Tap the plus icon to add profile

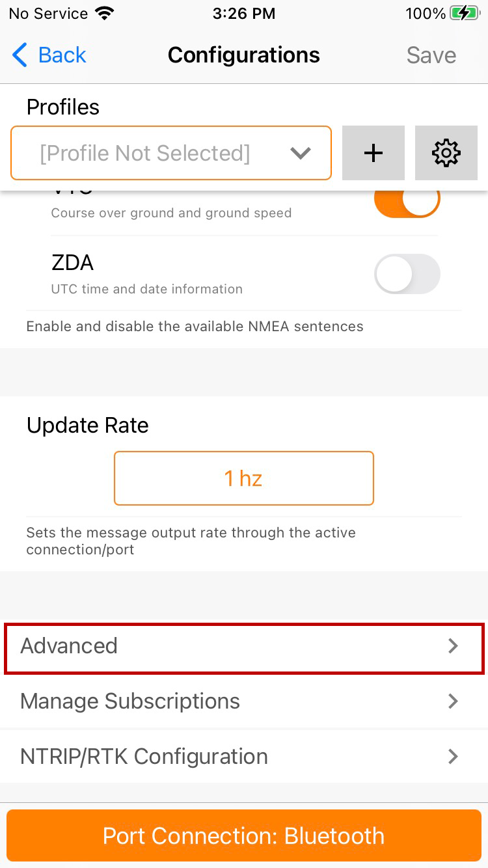(x=373, y=153)
